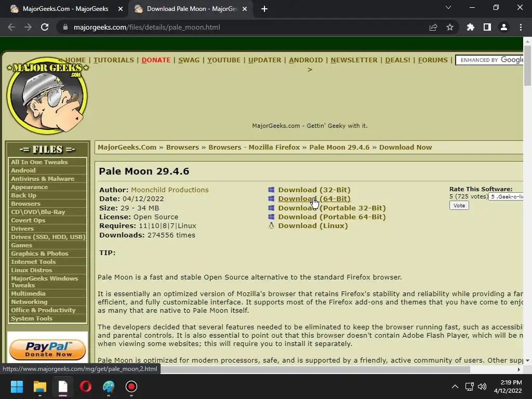Image resolution: width=532 pixels, height=399 pixels.
Task: Open the DONATE menu link
Action: (156, 60)
